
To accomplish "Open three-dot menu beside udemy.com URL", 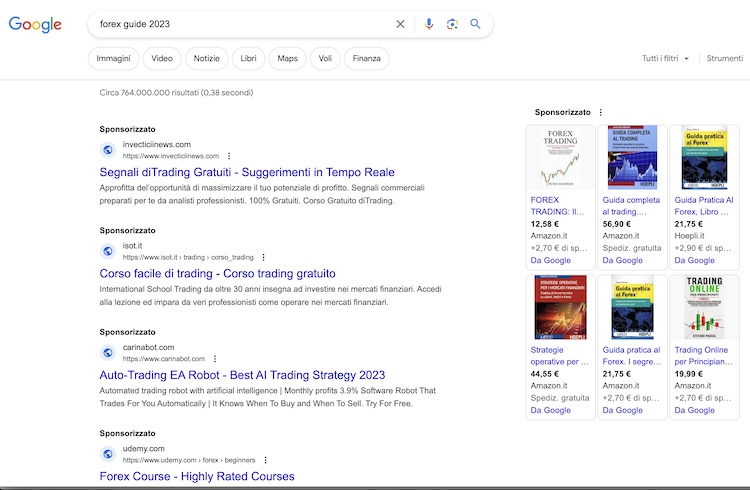I will pyautogui.click(x=265, y=460).
